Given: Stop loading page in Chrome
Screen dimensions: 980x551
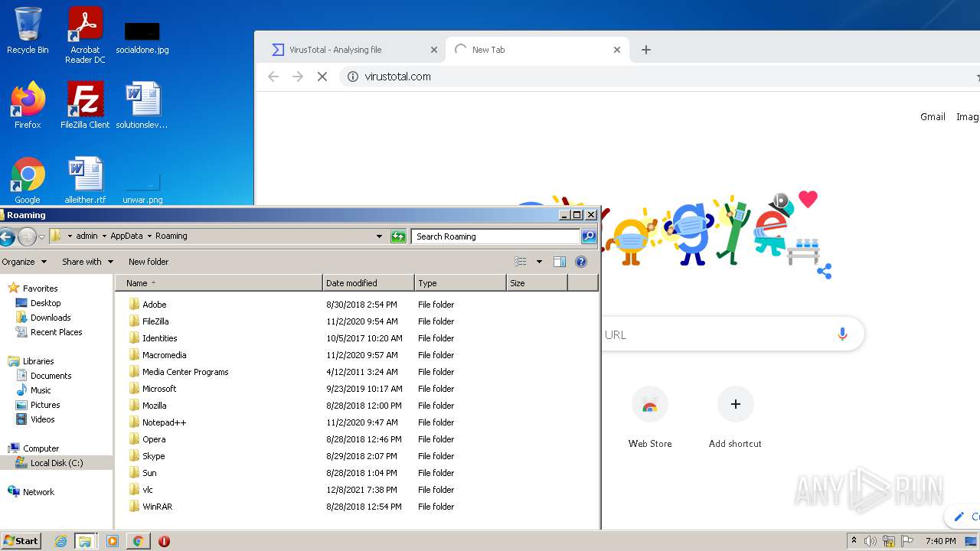Looking at the screenshot, I should coord(322,77).
